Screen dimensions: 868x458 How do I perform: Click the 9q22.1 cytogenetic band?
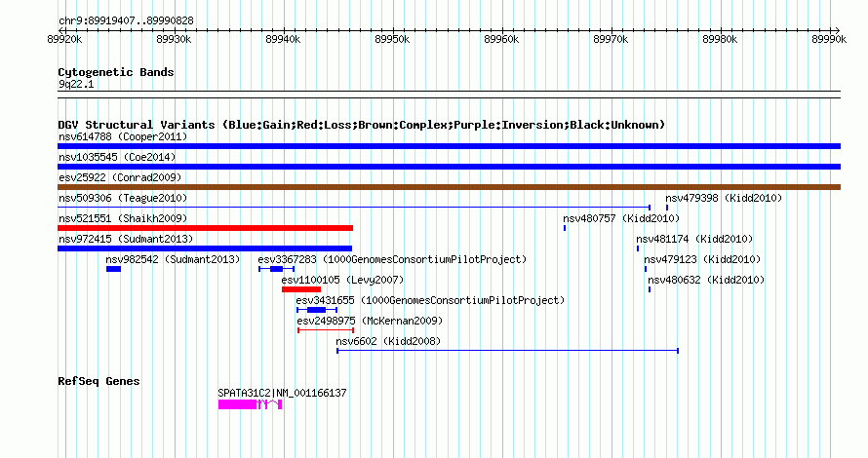[449, 95]
